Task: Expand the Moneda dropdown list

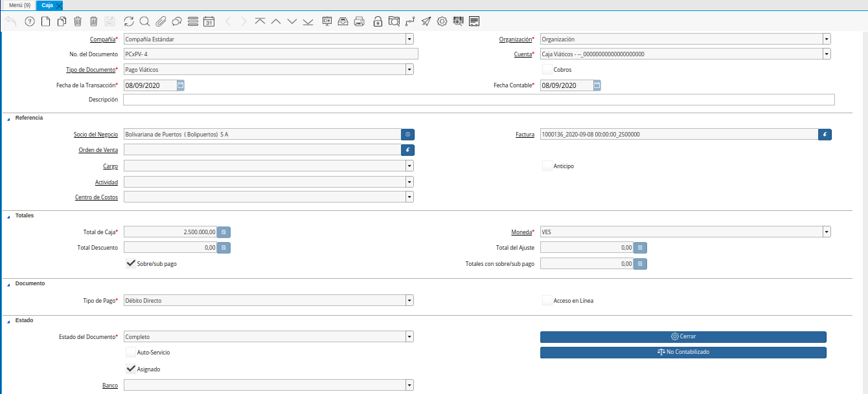Action: 827,232
